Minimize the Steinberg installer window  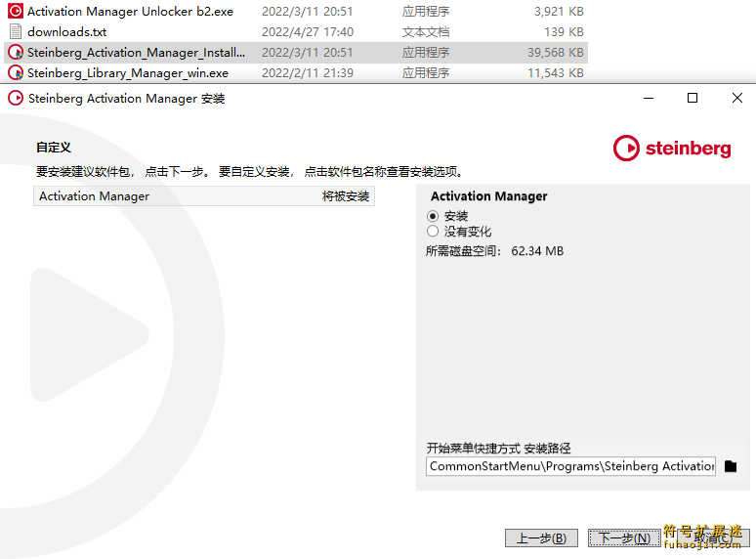tap(649, 98)
